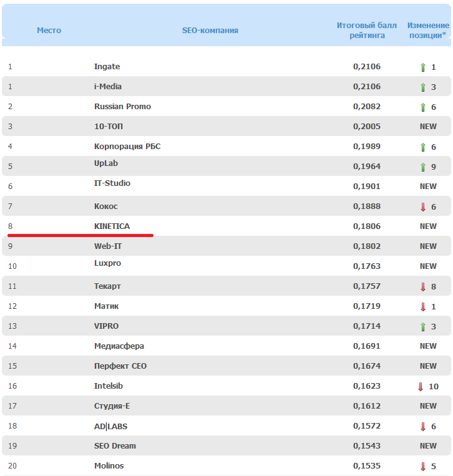Click the red down arrow for Текарт
Viewport: 453px width, 476px height.
423,287
